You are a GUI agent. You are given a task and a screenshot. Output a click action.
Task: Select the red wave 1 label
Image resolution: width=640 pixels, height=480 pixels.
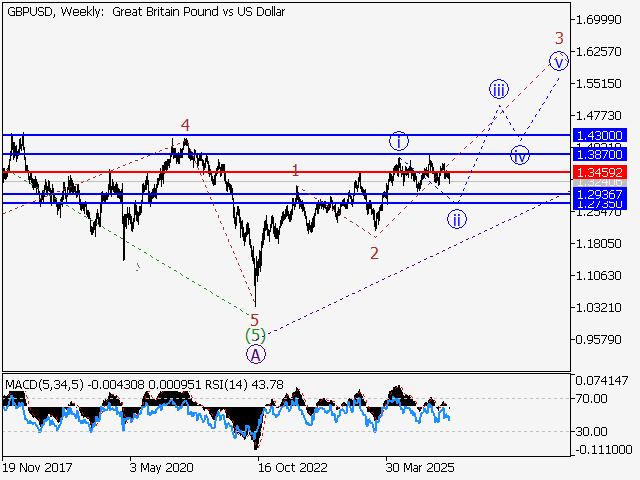(x=295, y=170)
